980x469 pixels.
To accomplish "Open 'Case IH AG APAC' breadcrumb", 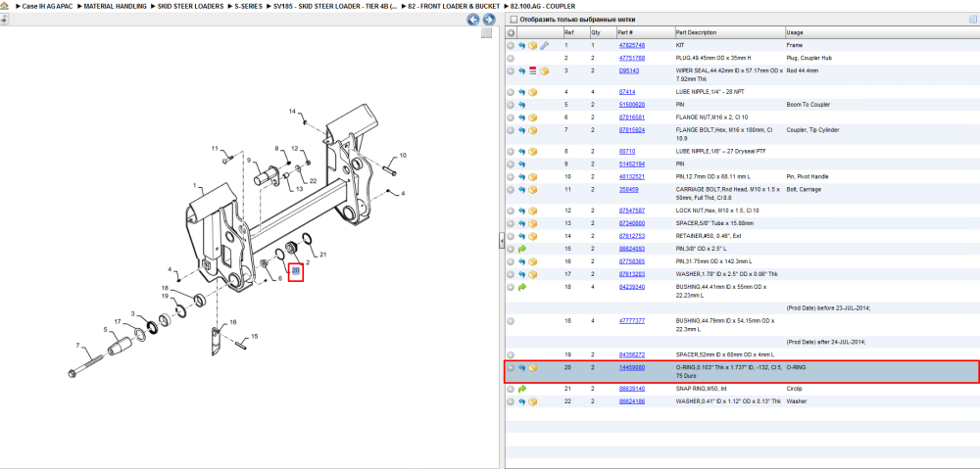I will point(46,6).
